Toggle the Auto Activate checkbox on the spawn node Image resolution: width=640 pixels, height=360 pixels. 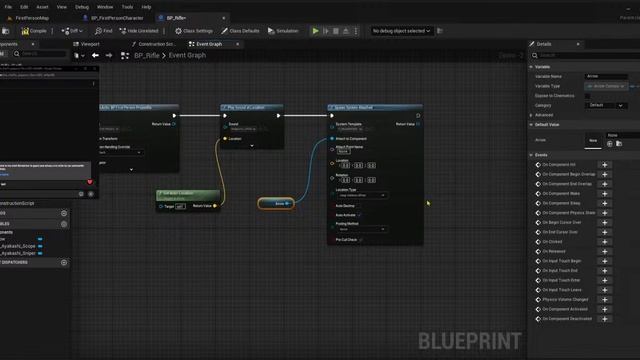click(360, 215)
